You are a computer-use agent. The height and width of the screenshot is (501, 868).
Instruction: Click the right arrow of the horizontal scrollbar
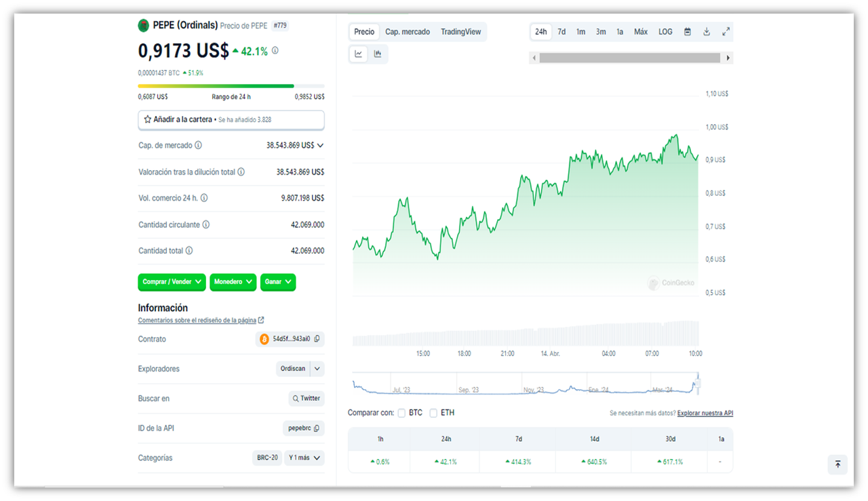pos(728,58)
